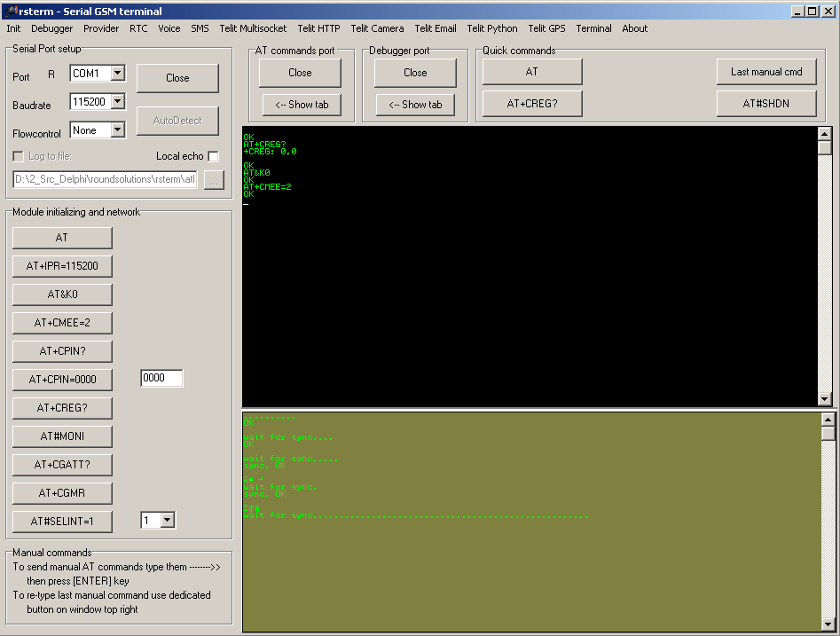Toggle the Local echo checkbox
The width and height of the screenshot is (840, 636).
(213, 156)
